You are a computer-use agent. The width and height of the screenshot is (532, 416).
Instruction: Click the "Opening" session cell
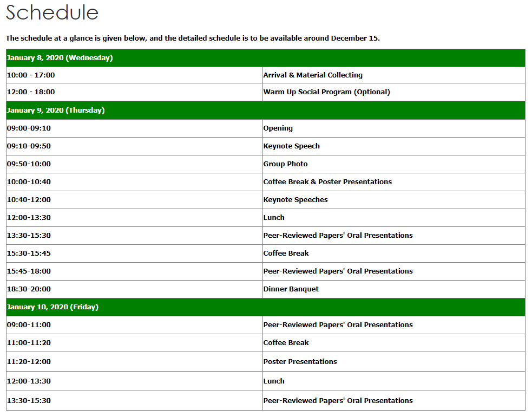point(278,128)
